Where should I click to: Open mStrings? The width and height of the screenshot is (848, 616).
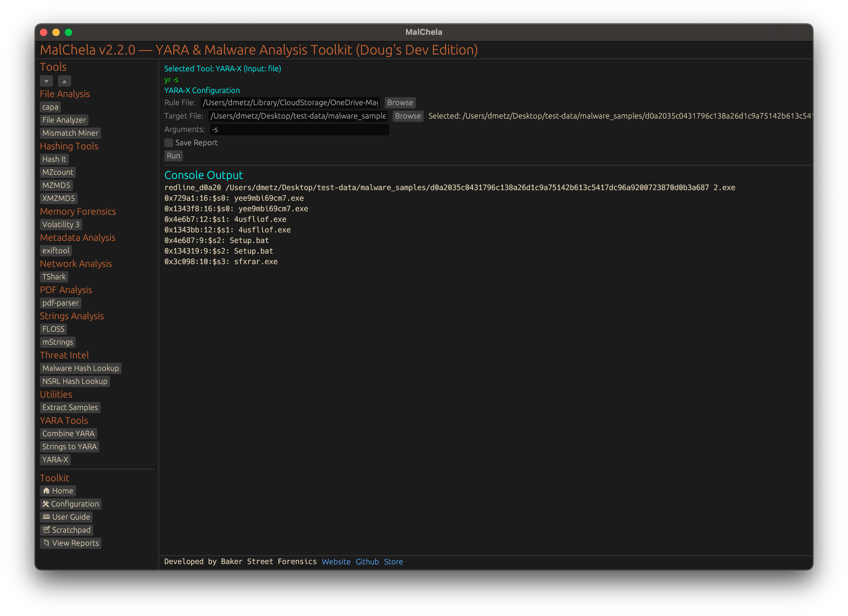[58, 343]
